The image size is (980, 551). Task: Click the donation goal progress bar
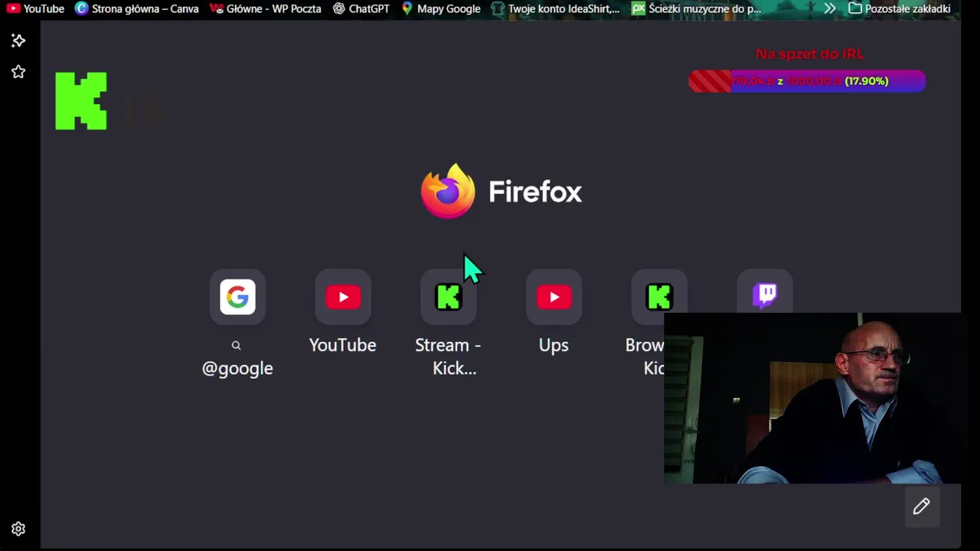pos(807,81)
